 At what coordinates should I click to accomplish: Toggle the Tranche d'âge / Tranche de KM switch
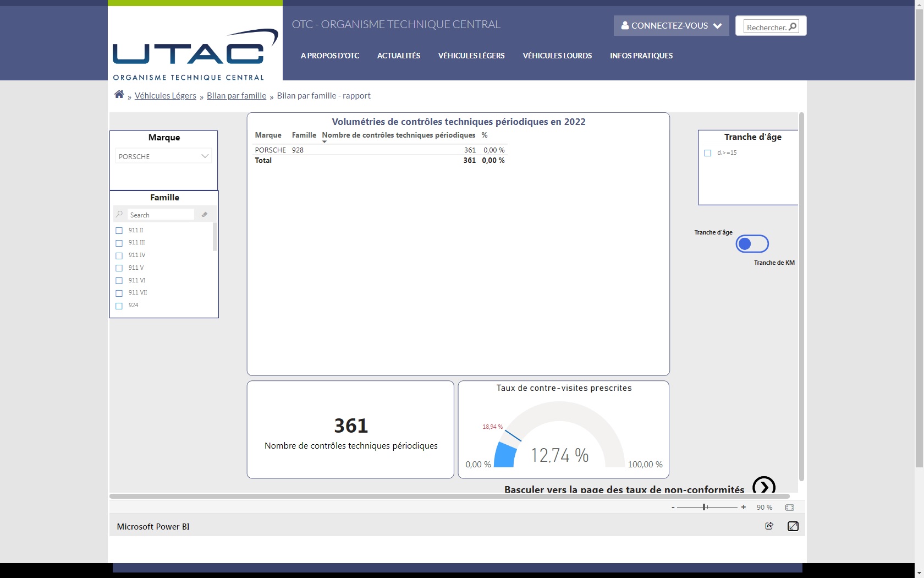coord(752,244)
